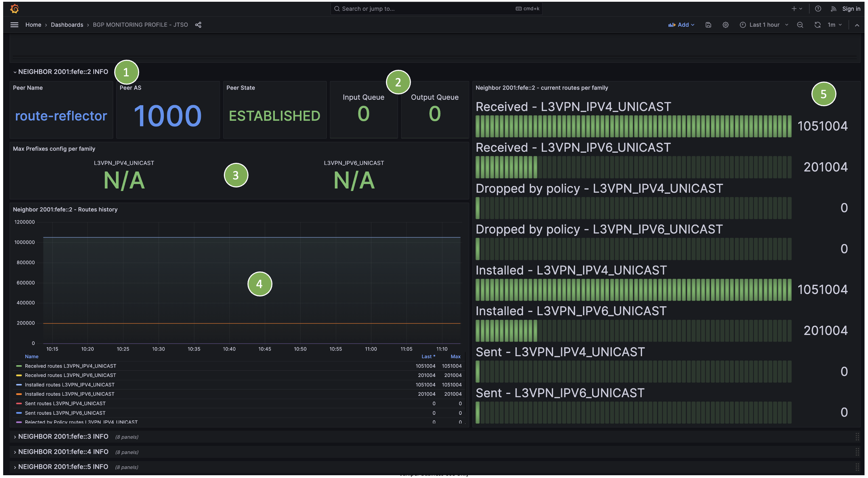Open dashboard settings gear icon
This screenshot has height=478, width=868.
coord(725,25)
